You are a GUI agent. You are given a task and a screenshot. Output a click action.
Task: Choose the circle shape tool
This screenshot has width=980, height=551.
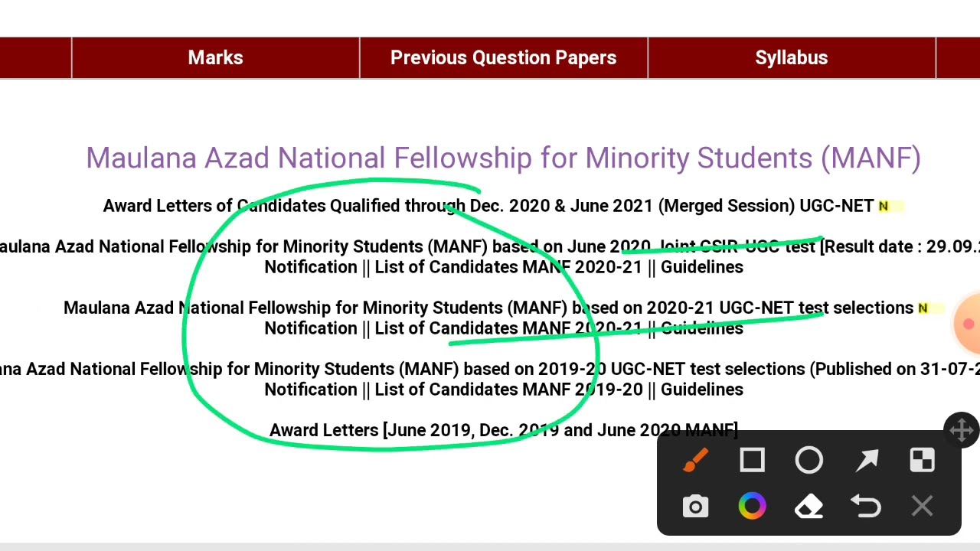pos(809,461)
